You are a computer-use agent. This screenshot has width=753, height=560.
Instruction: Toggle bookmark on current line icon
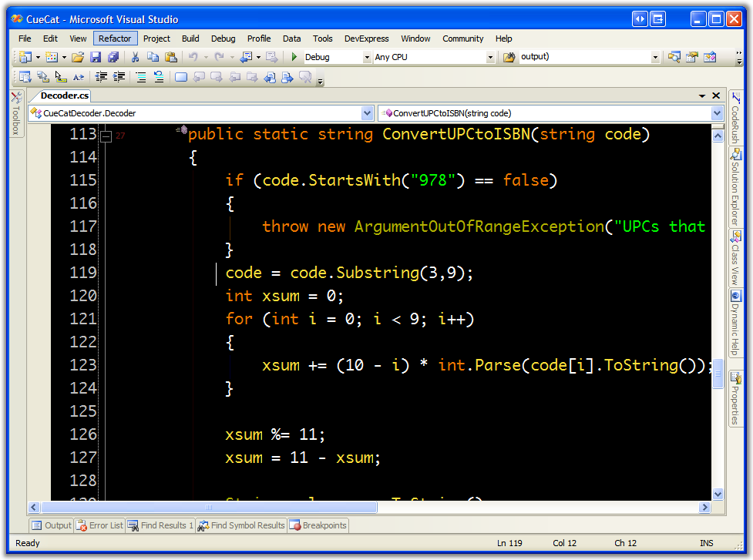pos(181,77)
